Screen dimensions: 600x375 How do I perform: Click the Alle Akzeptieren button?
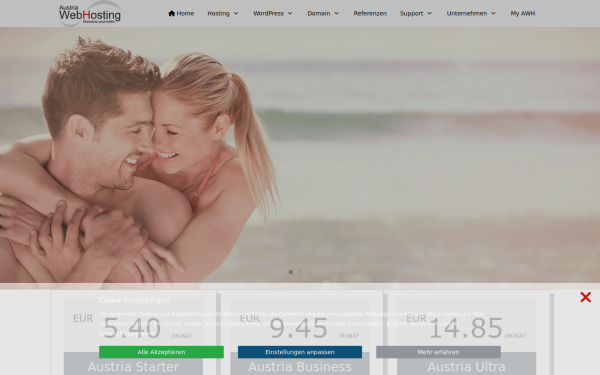point(161,352)
